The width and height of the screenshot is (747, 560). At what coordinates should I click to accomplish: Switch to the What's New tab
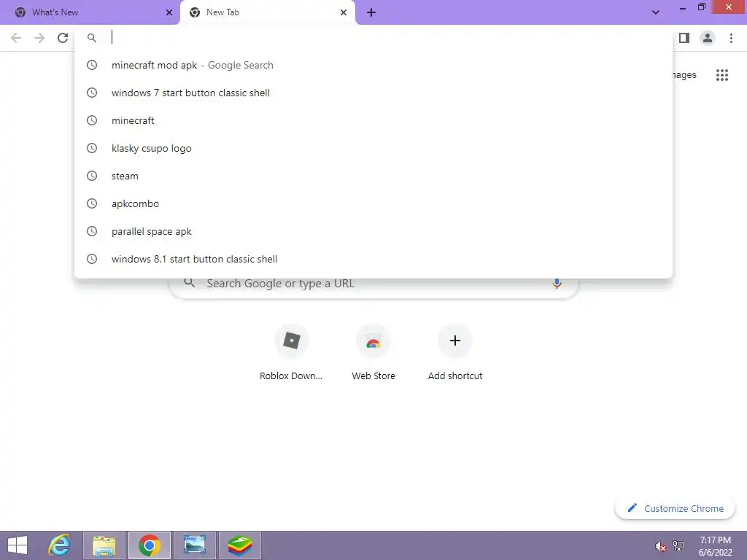(90, 12)
